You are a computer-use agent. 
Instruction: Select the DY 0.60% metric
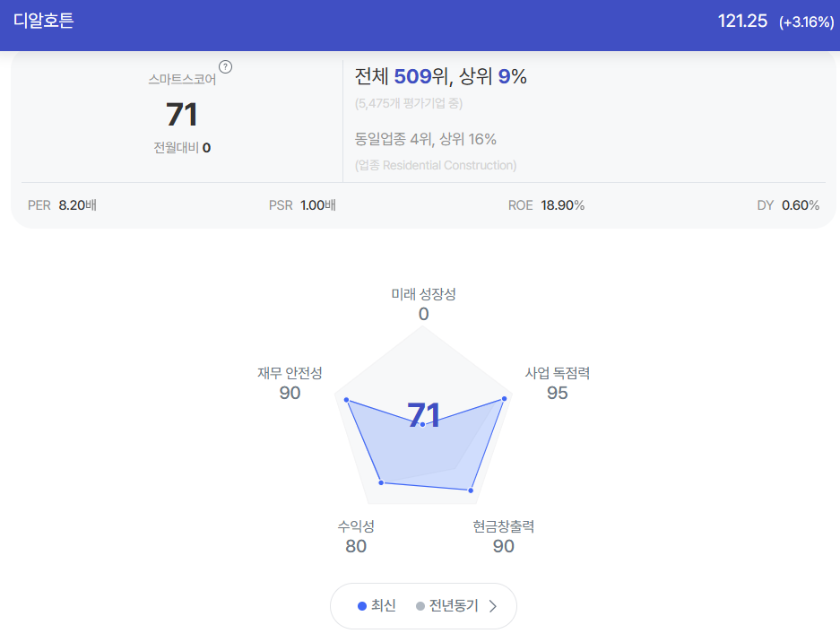coord(788,205)
